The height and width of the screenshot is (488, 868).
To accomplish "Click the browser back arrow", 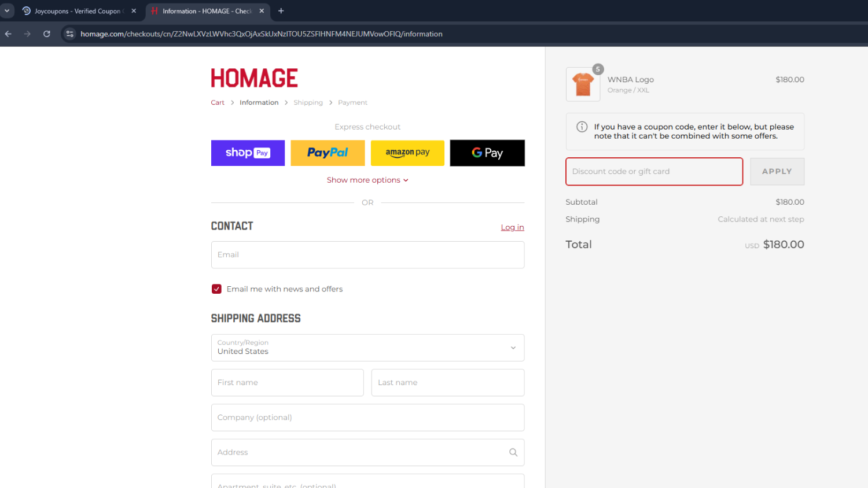I will click(8, 34).
